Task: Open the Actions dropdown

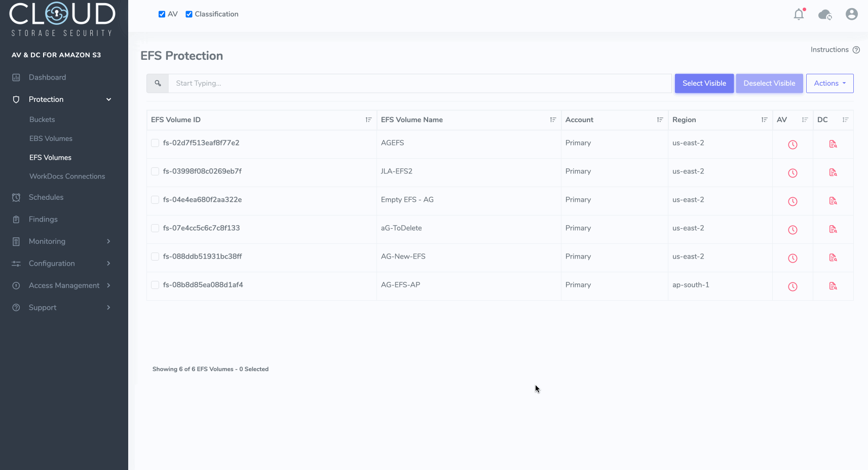Action: coord(829,84)
